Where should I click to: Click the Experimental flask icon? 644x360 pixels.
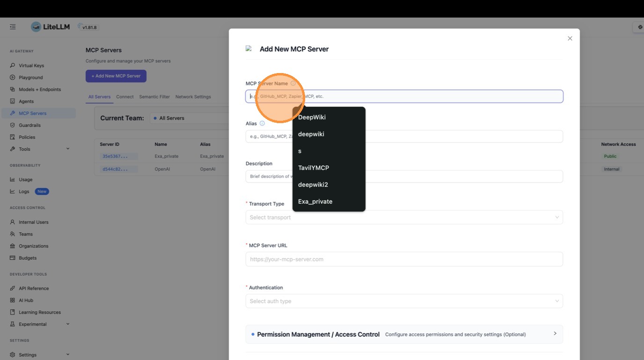(x=13, y=324)
